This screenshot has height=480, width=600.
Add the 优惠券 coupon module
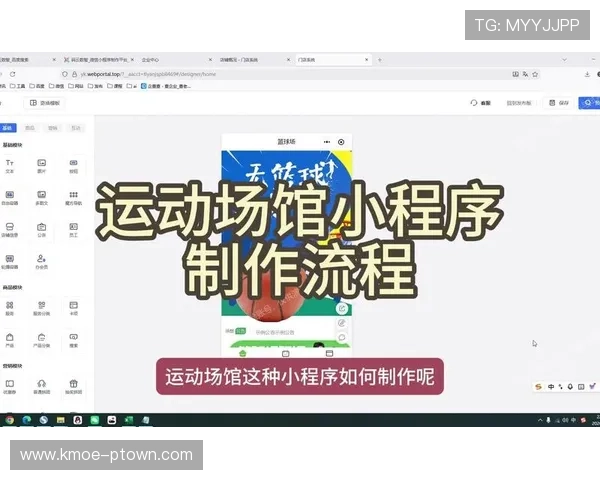click(x=10, y=387)
